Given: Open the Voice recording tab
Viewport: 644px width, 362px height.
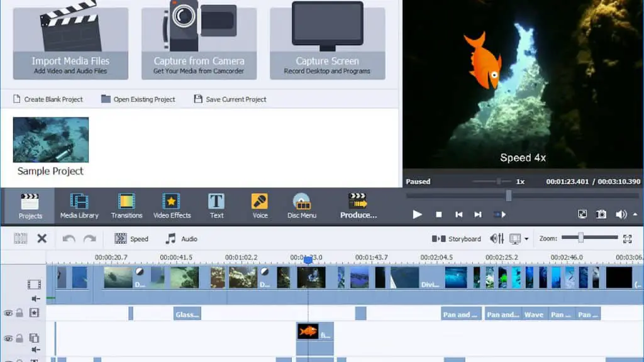Looking at the screenshot, I should pyautogui.click(x=260, y=206).
